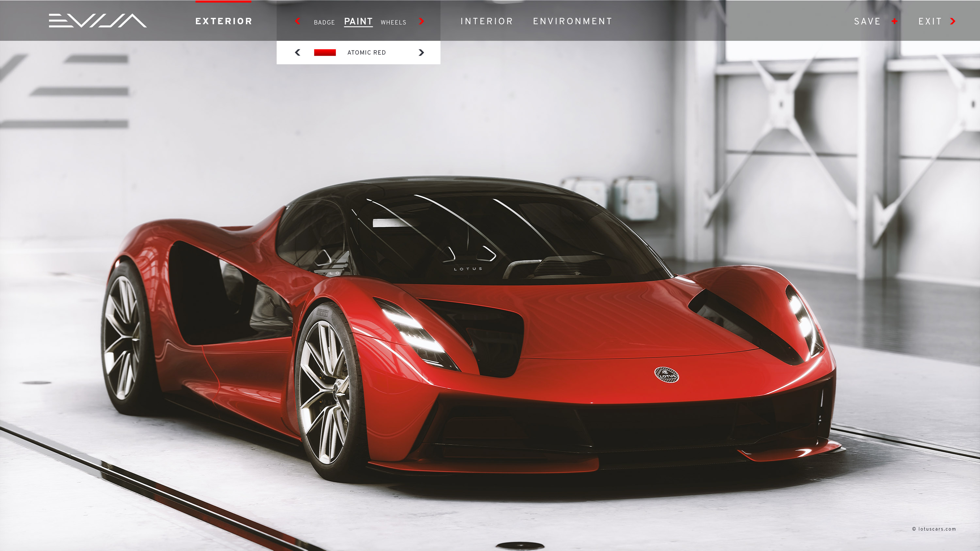Navigate to next paint color with right arrow

click(421, 53)
